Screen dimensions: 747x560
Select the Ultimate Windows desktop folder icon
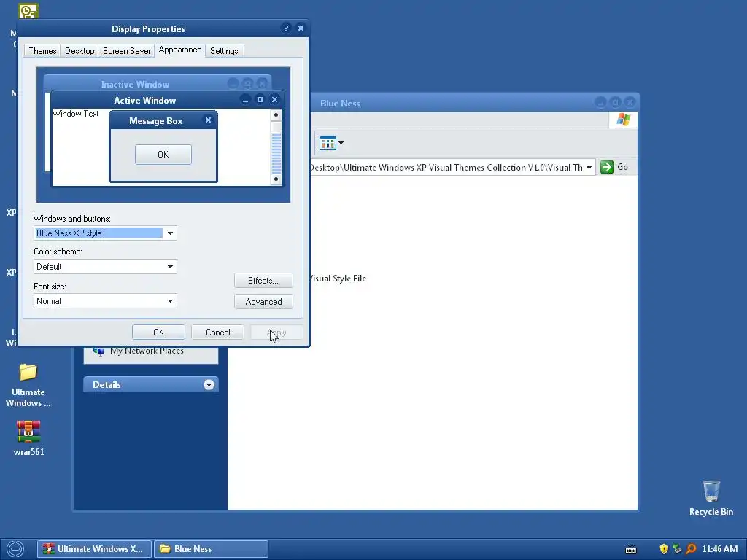pyautogui.click(x=28, y=386)
